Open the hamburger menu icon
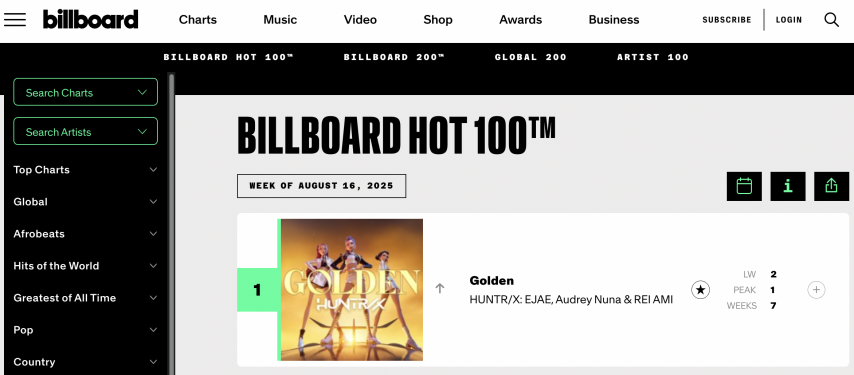The height and width of the screenshot is (375, 854). tap(15, 20)
